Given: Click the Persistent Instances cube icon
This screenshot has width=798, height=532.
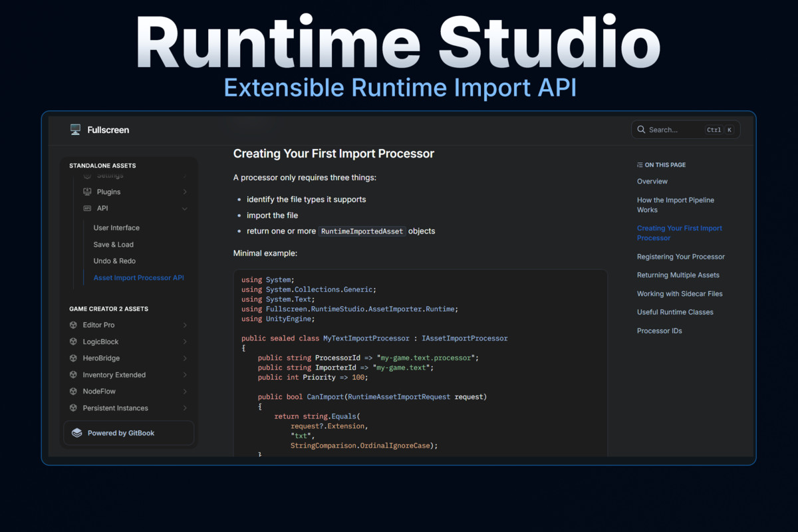Looking at the screenshot, I should (73, 408).
